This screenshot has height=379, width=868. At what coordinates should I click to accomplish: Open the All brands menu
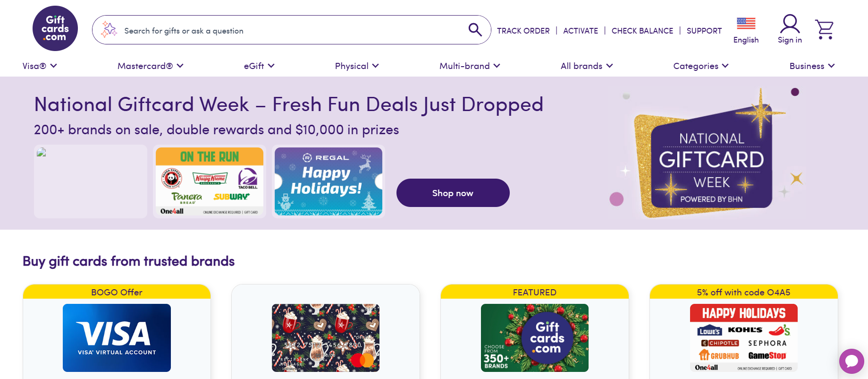click(x=586, y=66)
